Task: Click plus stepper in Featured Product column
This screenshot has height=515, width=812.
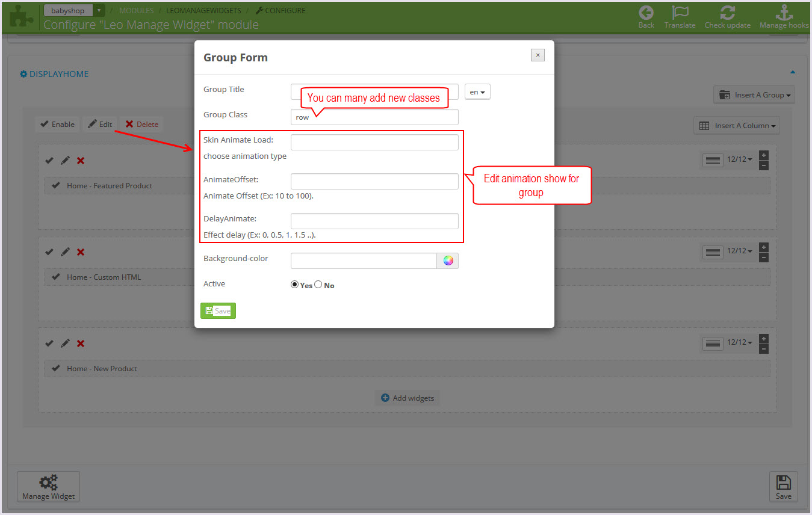Action: [764, 155]
